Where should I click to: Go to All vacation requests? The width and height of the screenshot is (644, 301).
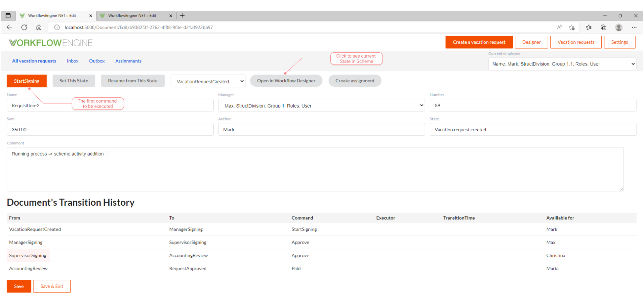34,61
